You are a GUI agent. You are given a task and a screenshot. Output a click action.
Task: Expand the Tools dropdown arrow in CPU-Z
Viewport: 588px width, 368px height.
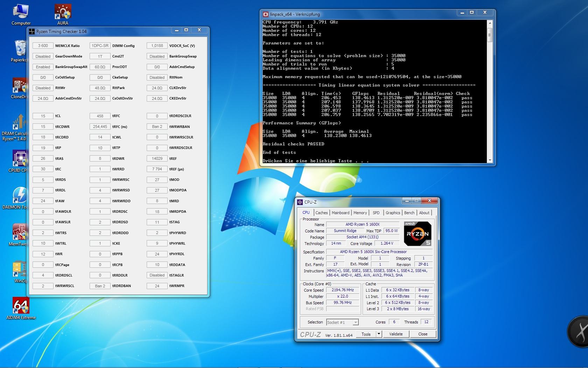point(379,334)
